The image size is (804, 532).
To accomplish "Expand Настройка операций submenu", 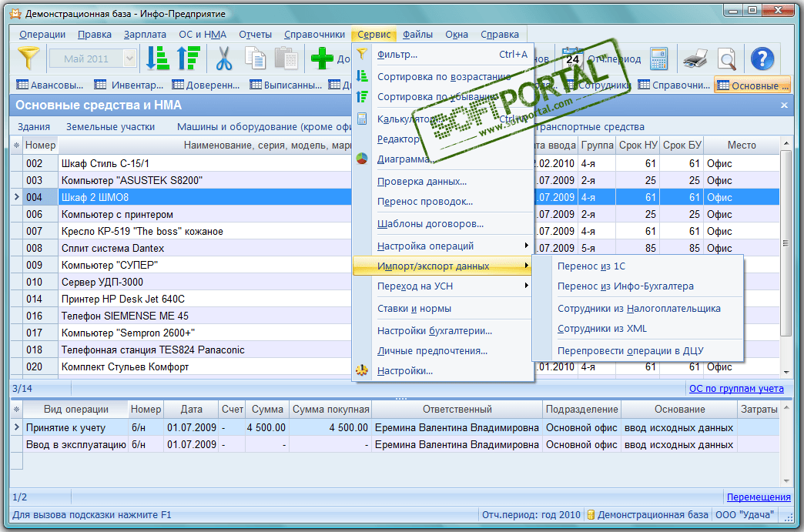I will (x=443, y=246).
